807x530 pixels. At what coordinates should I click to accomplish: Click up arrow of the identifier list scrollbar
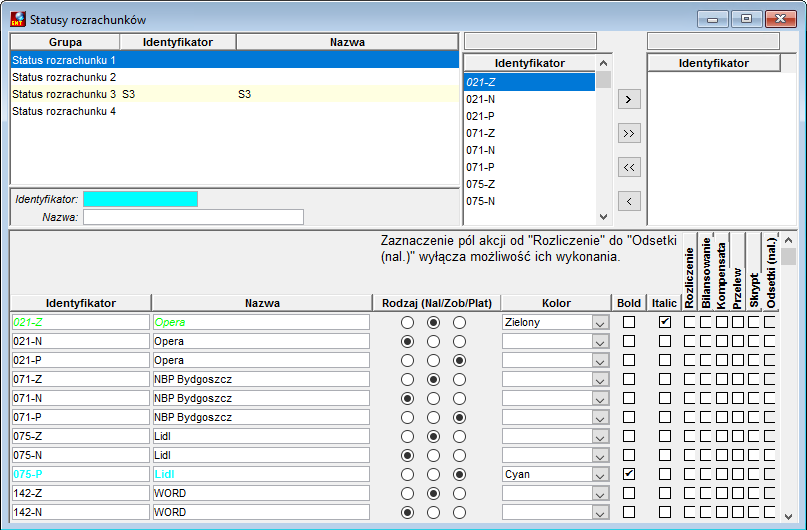pos(604,63)
